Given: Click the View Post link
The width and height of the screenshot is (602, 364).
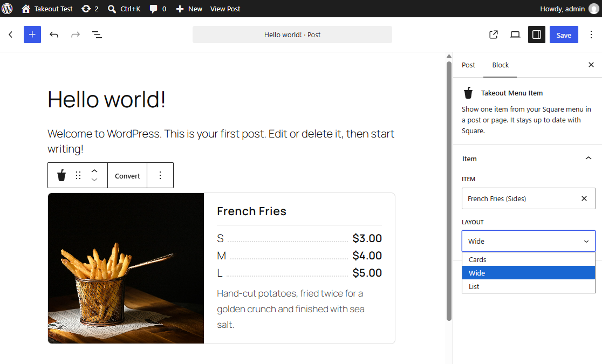Looking at the screenshot, I should tap(225, 9).
